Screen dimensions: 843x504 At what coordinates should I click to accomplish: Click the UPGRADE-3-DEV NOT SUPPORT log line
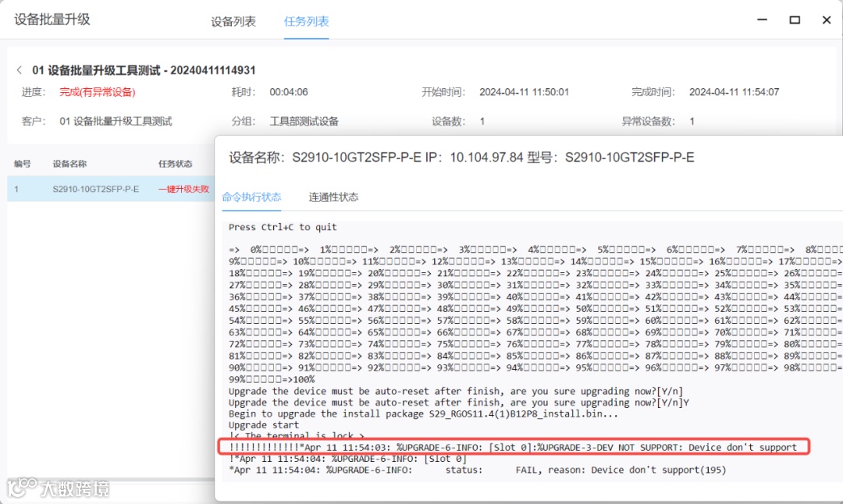click(513, 447)
